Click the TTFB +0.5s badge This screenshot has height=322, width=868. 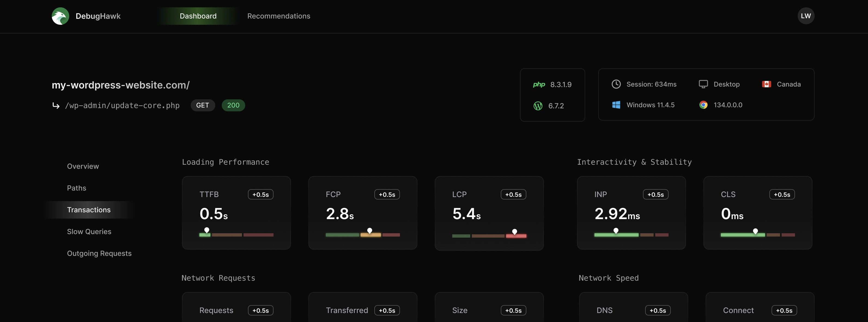point(260,194)
